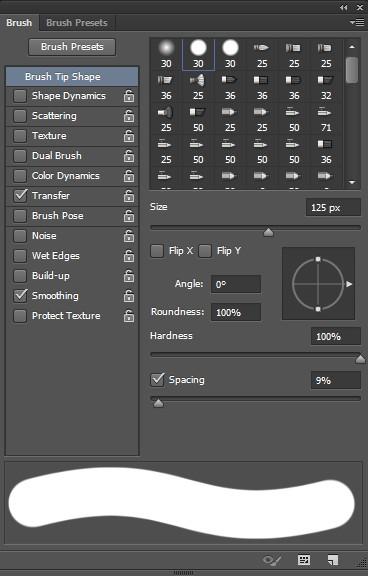Click the brush list scroll-up arrow
Image resolution: width=368 pixels, height=576 pixels.
[352, 47]
